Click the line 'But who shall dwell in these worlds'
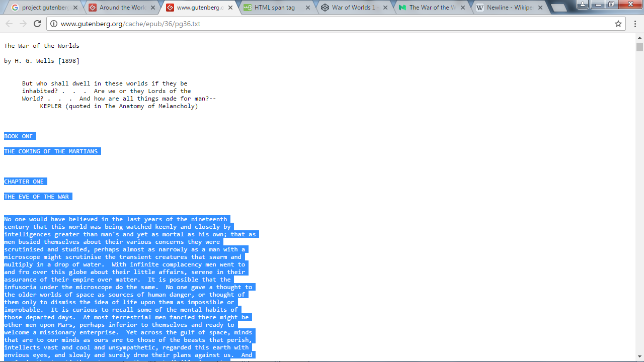This screenshot has height=362, width=644. coord(105,83)
